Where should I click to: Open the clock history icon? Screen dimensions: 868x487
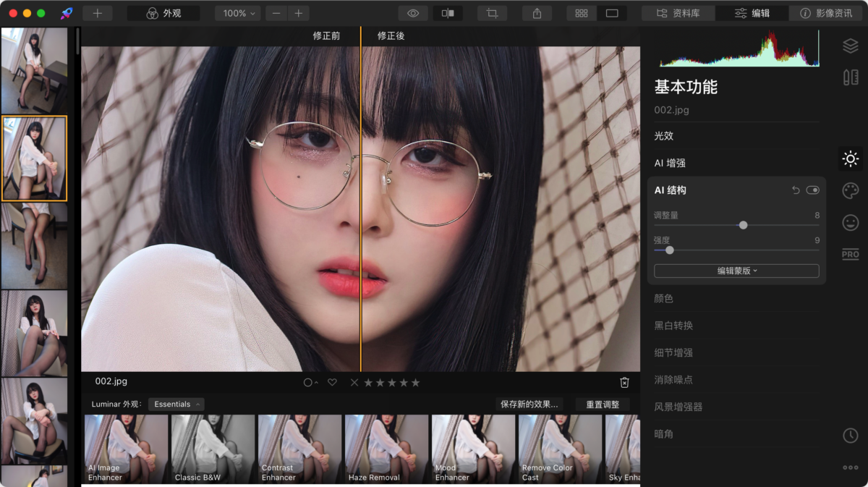(x=851, y=436)
